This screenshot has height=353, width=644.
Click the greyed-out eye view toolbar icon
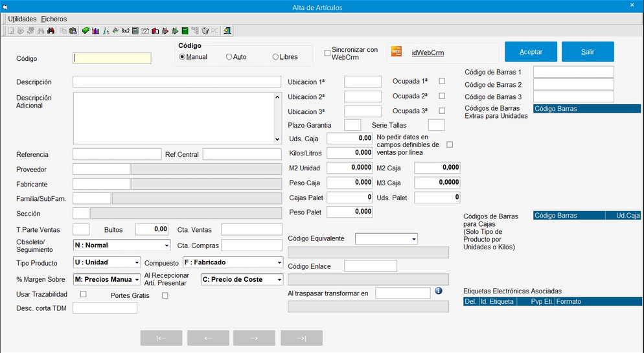coord(21,31)
